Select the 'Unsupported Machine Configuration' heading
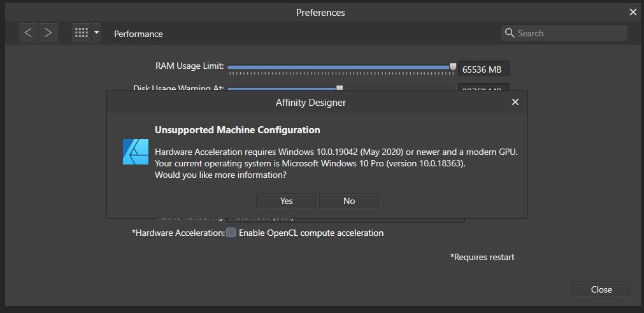The width and height of the screenshot is (644, 313). click(238, 130)
